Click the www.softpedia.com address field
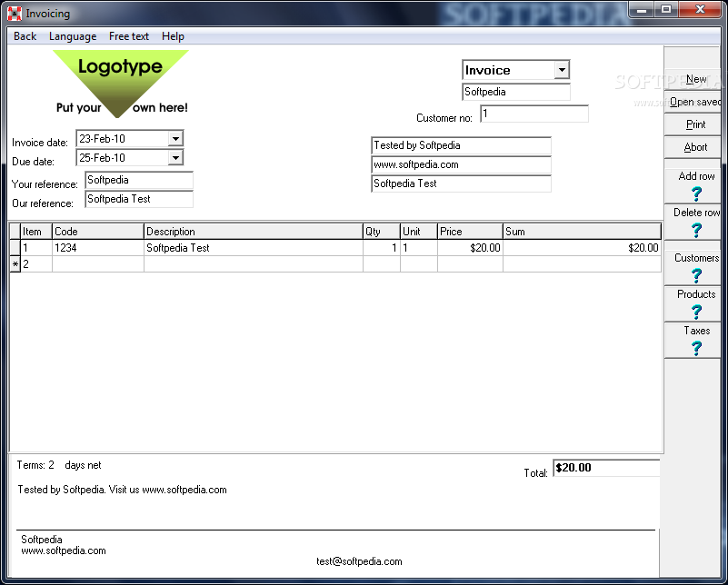 [461, 164]
